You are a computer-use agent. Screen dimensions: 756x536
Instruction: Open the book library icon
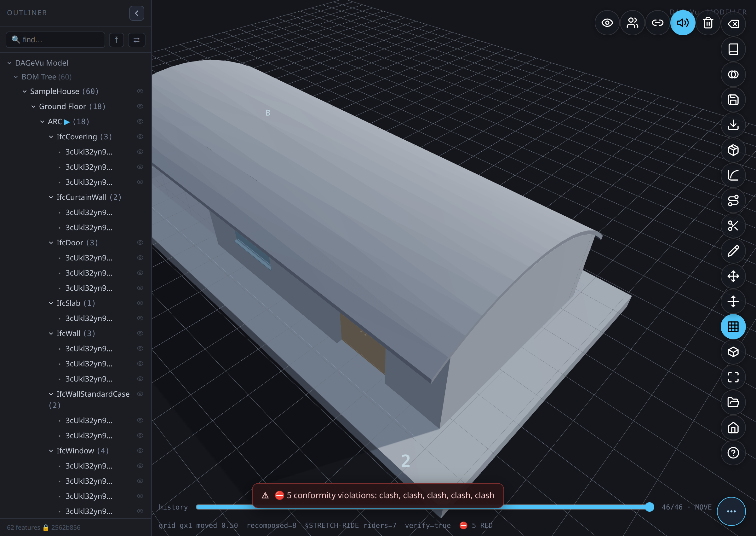coord(733,49)
